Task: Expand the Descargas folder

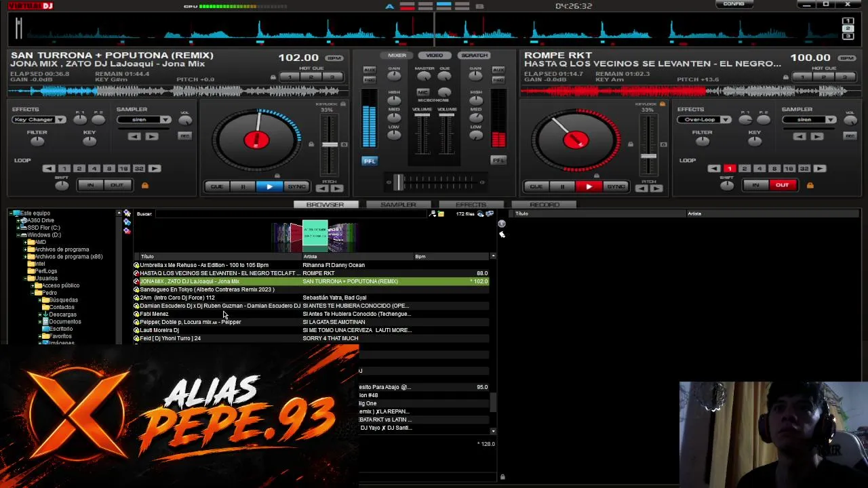Action: (40, 314)
